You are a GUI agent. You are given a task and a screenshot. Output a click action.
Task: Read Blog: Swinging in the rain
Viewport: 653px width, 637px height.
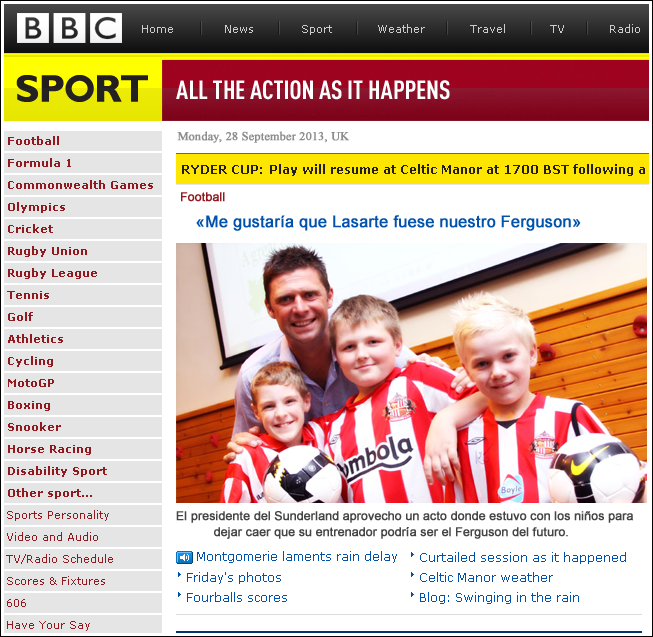(499, 597)
